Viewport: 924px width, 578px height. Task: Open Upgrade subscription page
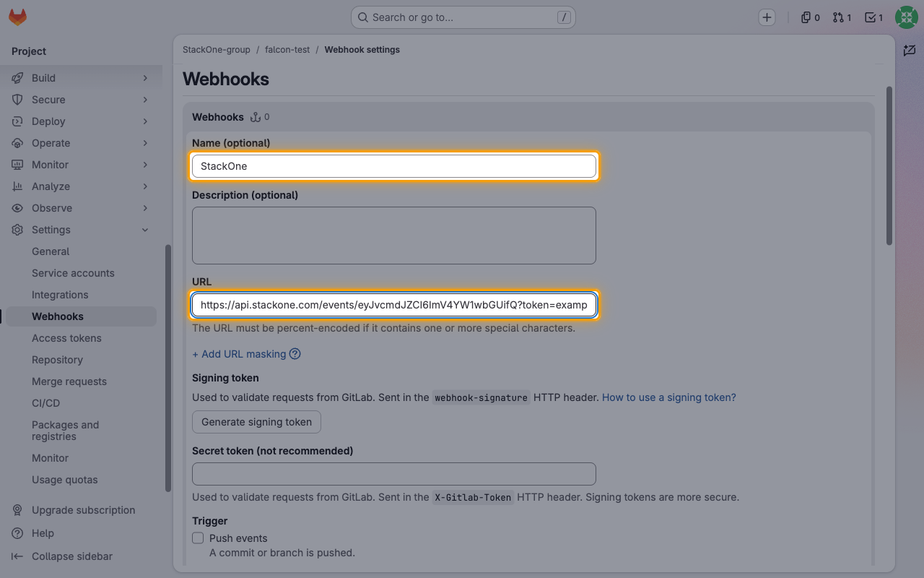(x=74, y=510)
